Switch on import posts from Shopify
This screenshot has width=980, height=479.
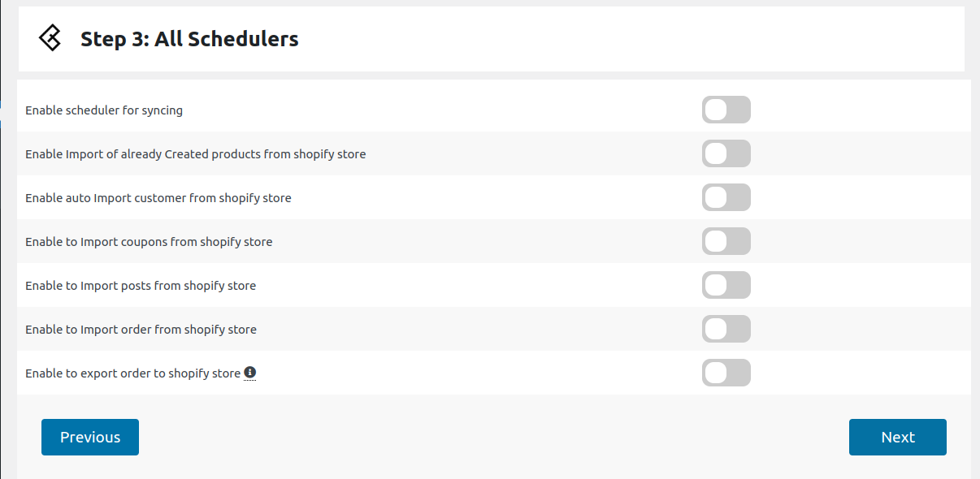(726, 285)
